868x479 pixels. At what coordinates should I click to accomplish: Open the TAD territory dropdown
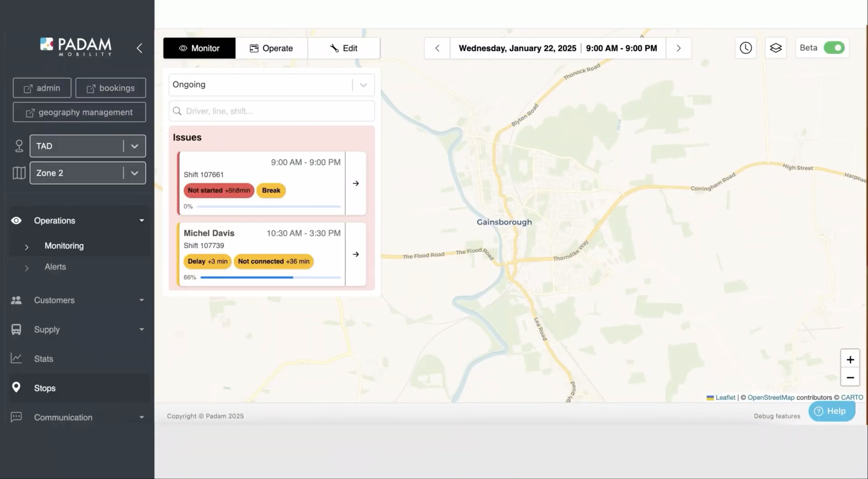coord(88,146)
